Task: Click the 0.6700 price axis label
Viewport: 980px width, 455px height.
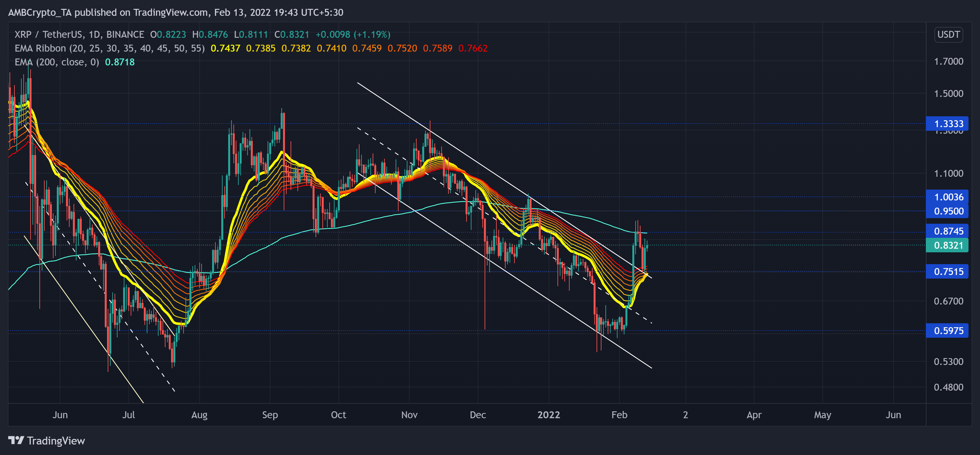Action: [x=948, y=301]
